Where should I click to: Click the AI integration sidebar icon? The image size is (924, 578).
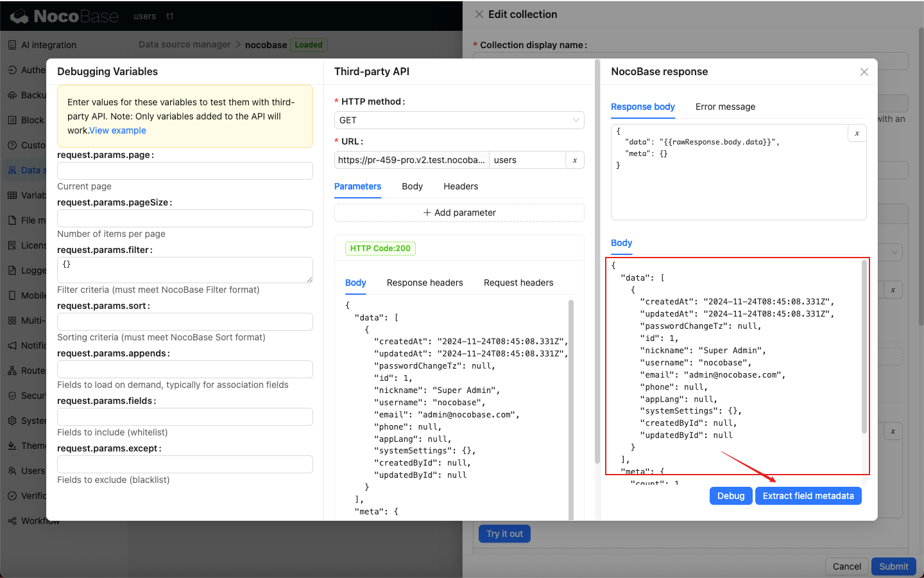[12, 45]
